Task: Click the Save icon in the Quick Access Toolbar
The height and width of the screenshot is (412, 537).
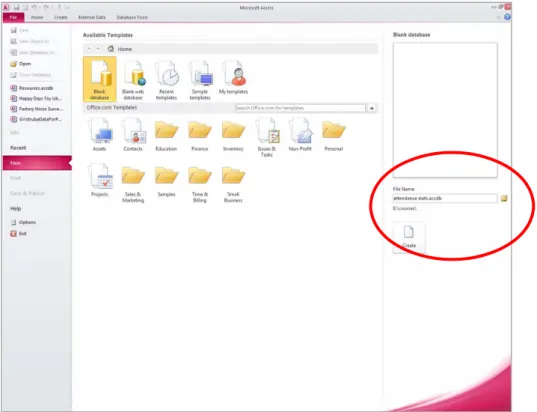Action: coord(16,7)
